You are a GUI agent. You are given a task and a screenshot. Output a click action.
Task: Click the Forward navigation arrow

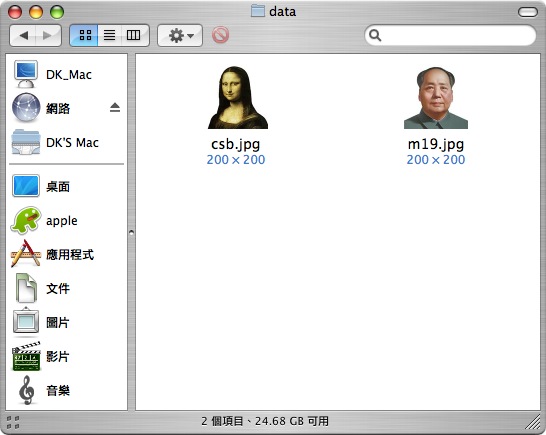48,35
